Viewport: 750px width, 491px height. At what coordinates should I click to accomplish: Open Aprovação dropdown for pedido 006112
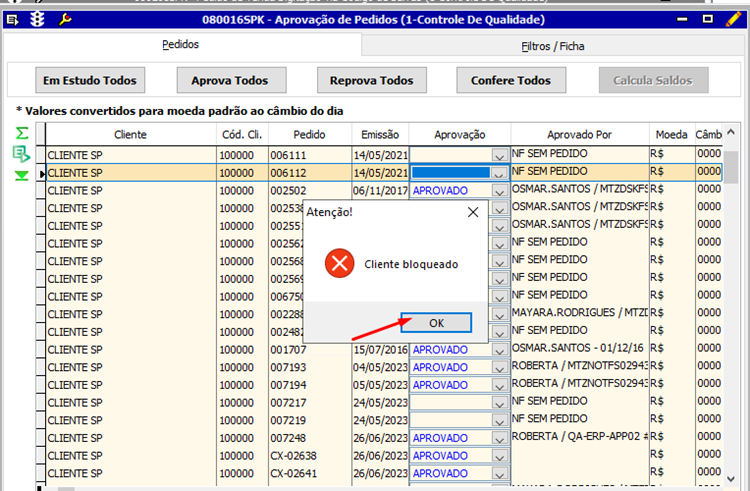(500, 173)
